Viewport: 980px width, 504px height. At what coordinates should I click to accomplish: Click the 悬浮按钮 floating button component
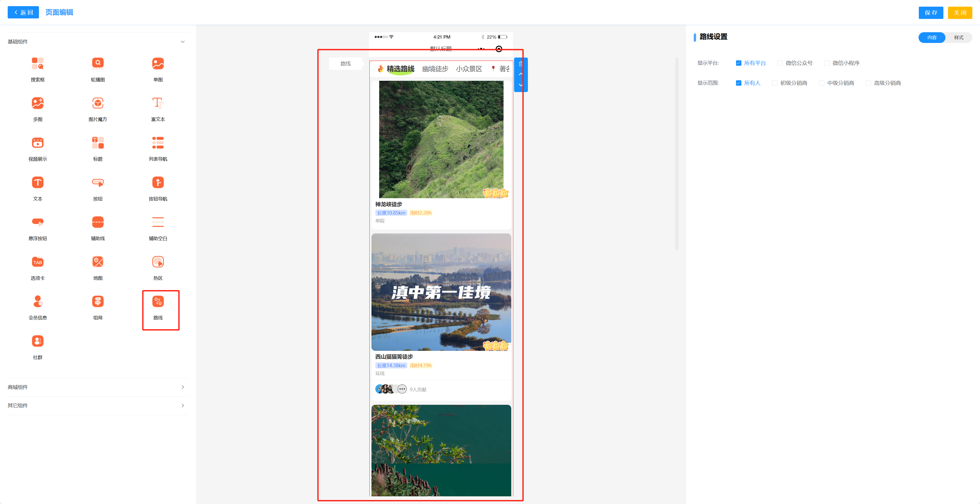38,222
